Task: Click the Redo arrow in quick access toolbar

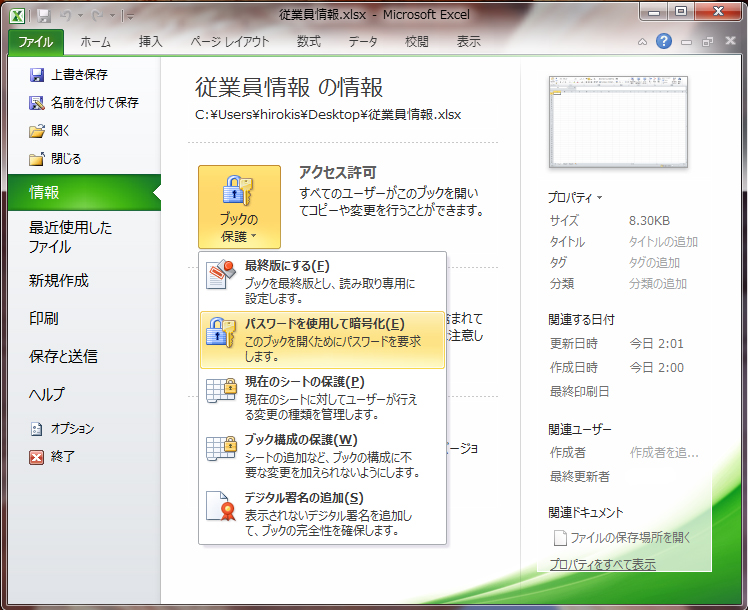Action: click(98, 16)
